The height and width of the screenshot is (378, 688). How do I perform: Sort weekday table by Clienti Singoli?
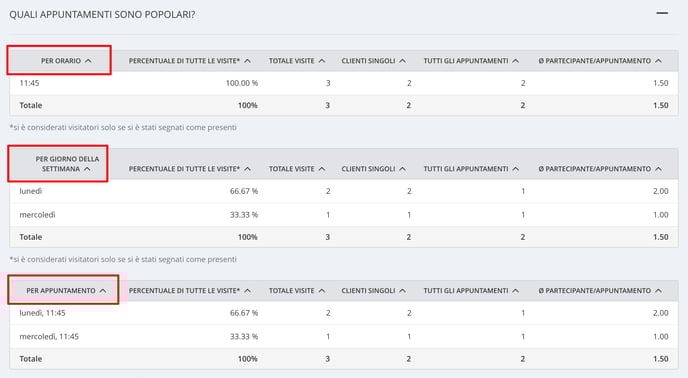pos(374,169)
